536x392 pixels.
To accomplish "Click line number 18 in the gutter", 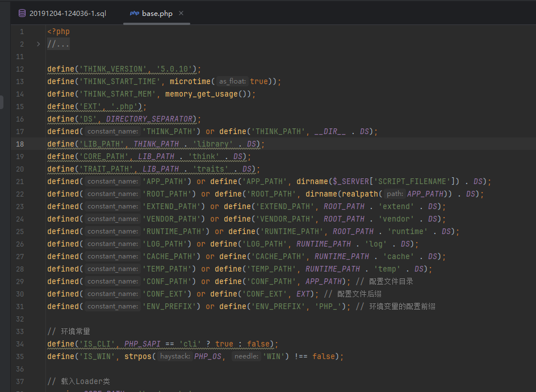I will (20, 144).
